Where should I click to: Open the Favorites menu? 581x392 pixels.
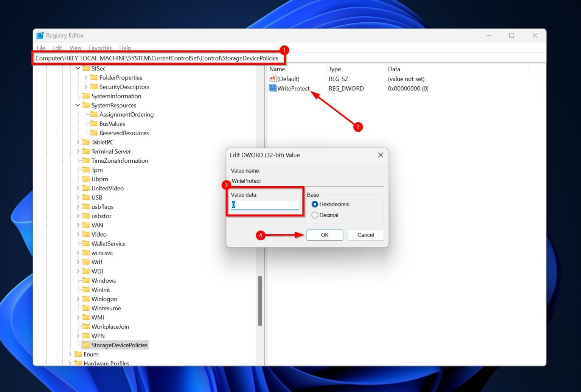100,48
